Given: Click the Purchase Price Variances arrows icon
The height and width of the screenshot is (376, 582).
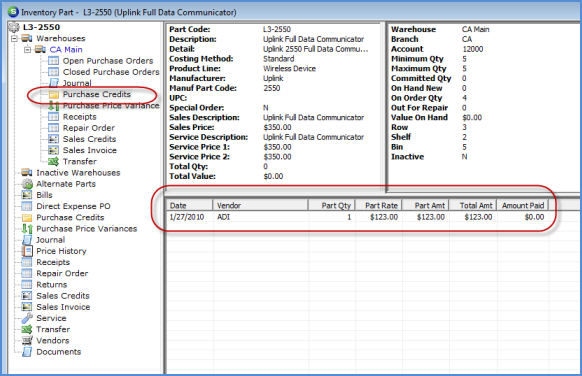Looking at the screenshot, I should click(27, 229).
